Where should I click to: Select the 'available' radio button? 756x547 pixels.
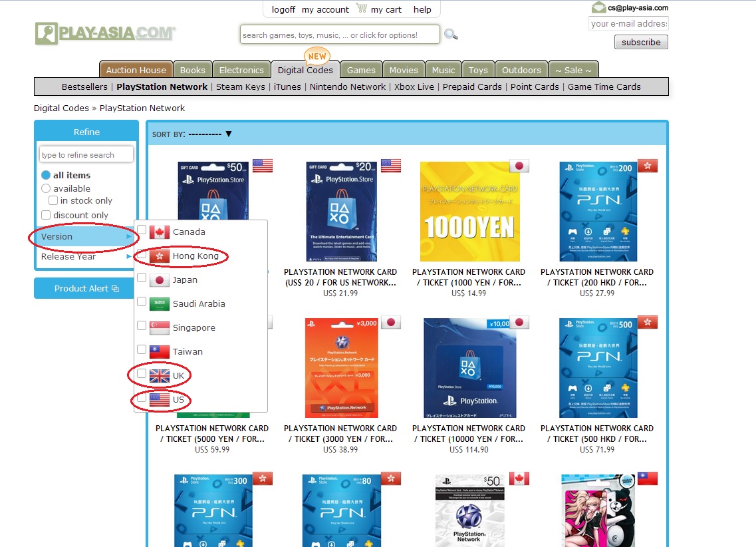[x=46, y=188]
